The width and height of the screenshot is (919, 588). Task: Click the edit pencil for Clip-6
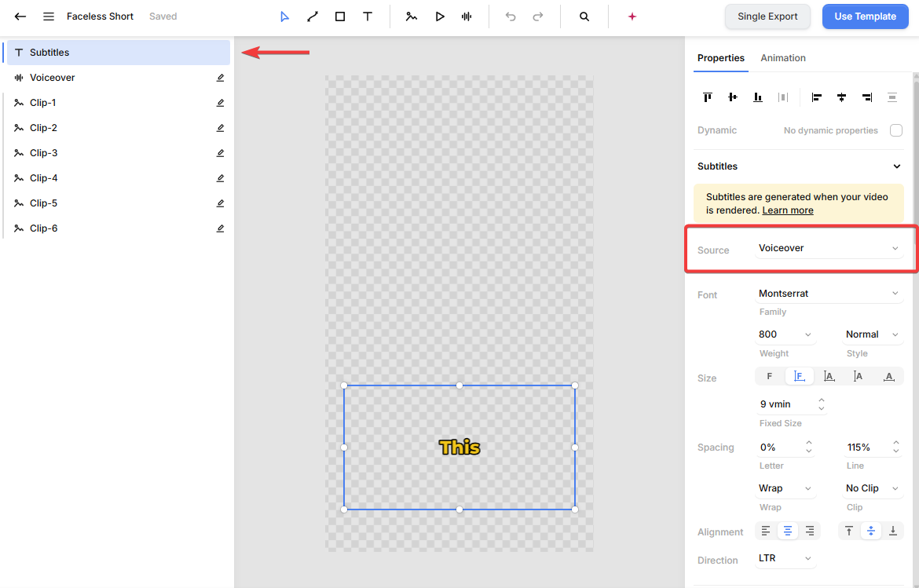221,228
